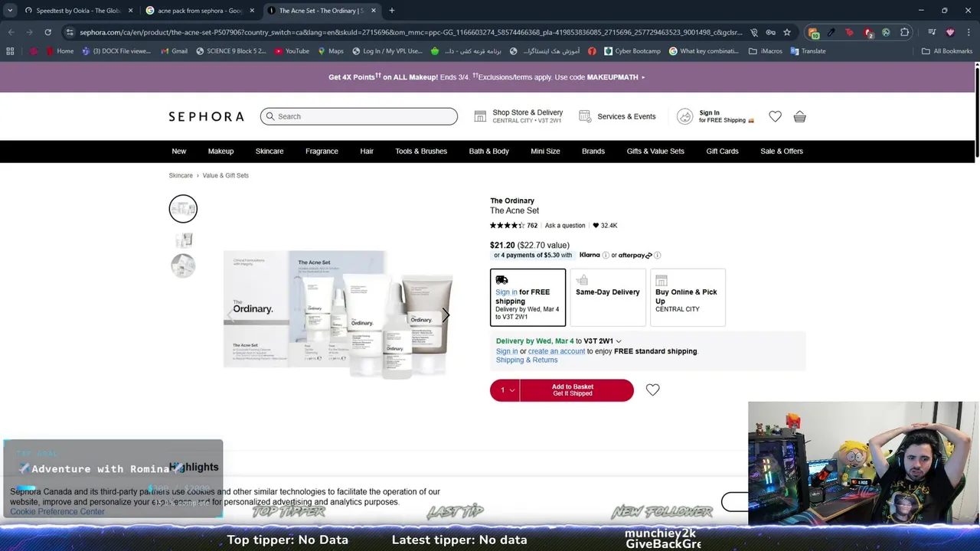Screen dimensions: 980x551
Task: Click the eyedropper color picker extension
Action: pos(831,32)
